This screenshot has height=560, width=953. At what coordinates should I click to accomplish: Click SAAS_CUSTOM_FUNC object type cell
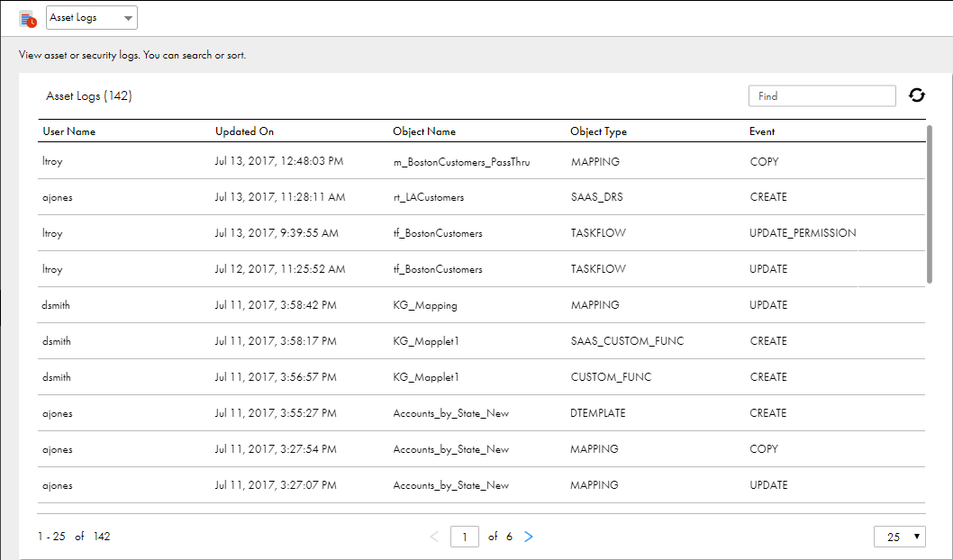pyautogui.click(x=627, y=341)
